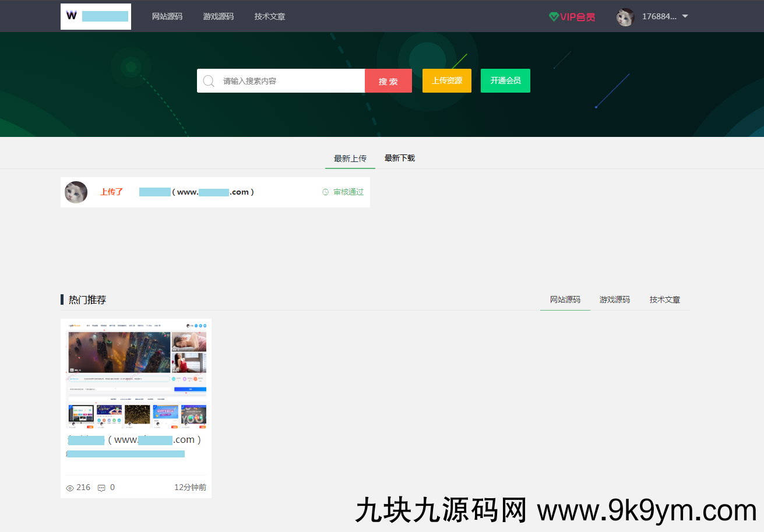Click the eye icon showing 216 views

tap(70, 487)
